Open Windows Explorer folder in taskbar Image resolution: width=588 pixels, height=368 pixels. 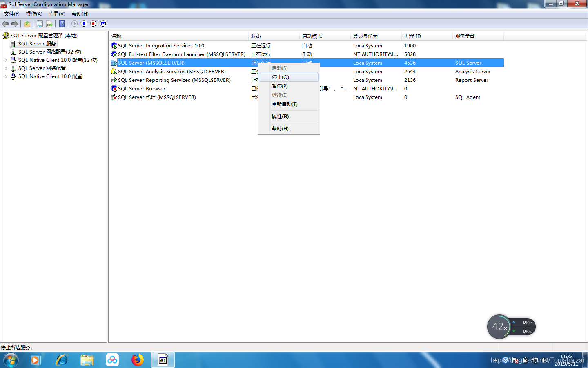pyautogui.click(x=87, y=360)
